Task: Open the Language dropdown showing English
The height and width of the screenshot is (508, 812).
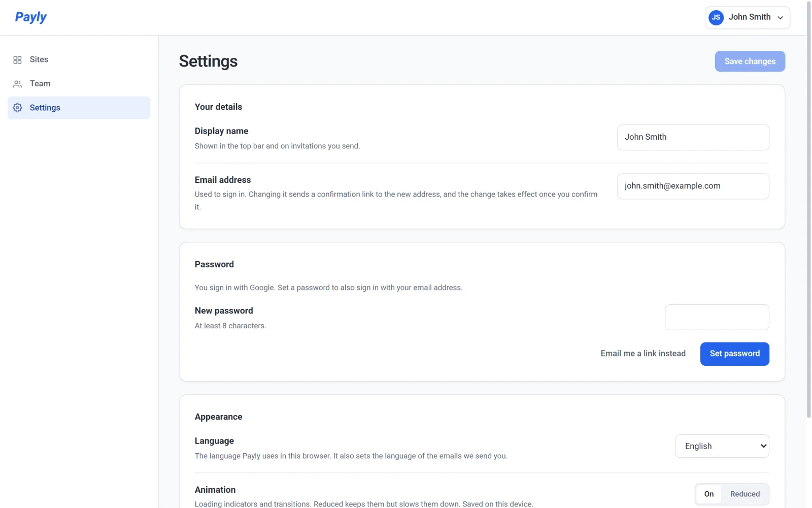Action: tap(722, 446)
